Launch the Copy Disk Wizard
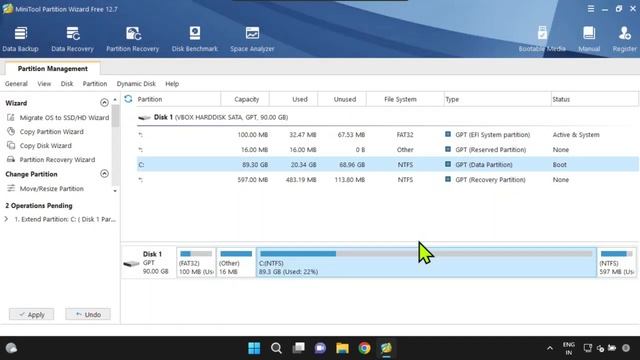 pyautogui.click(x=40, y=146)
